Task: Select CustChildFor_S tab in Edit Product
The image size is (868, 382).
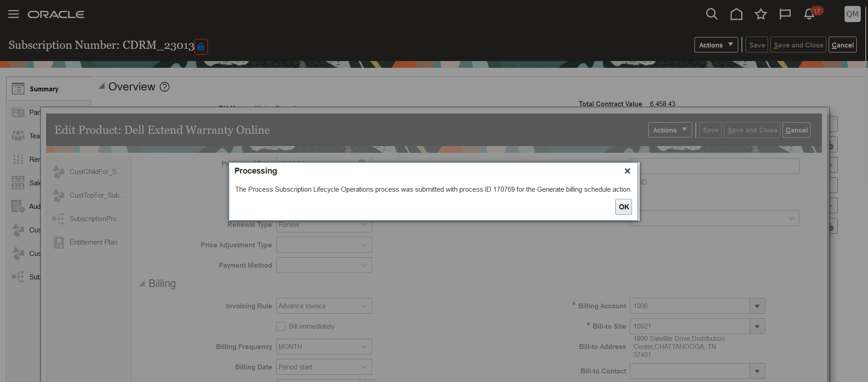Action: coord(89,172)
